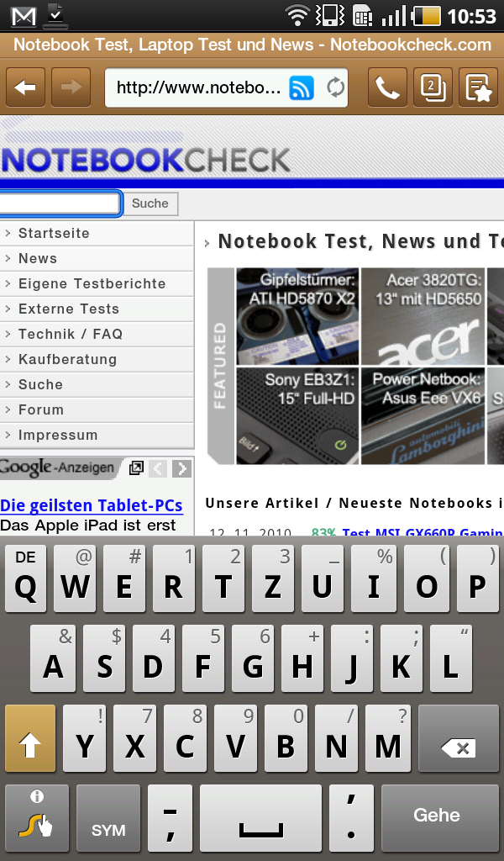Open the RSS feed icon in address bar
The image size is (504, 861).
coord(302,87)
